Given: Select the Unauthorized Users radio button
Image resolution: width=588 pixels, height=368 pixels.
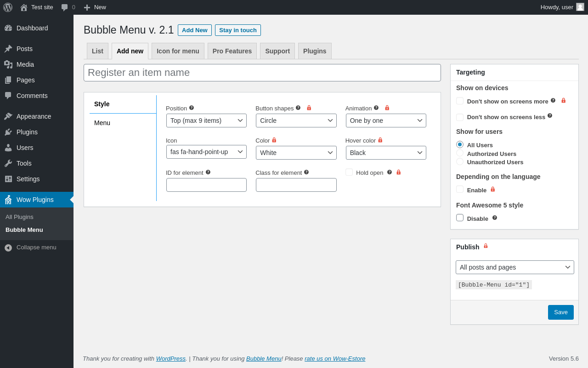Looking at the screenshot, I should pyautogui.click(x=460, y=161).
